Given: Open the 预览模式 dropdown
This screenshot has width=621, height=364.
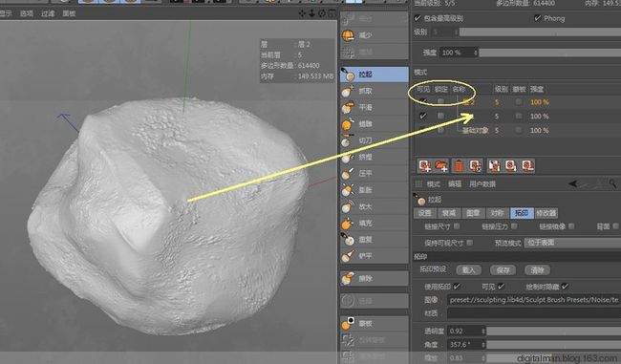Looking at the screenshot, I should tap(572, 243).
